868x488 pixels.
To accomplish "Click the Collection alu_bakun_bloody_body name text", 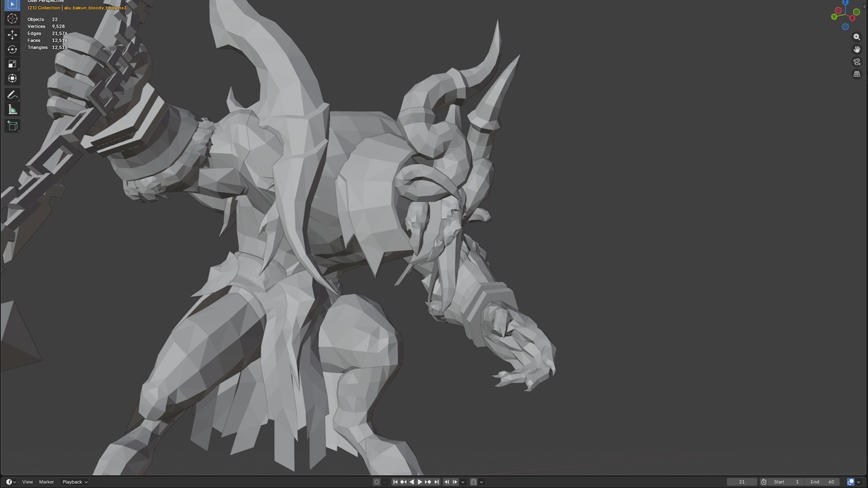I will pos(77,7).
